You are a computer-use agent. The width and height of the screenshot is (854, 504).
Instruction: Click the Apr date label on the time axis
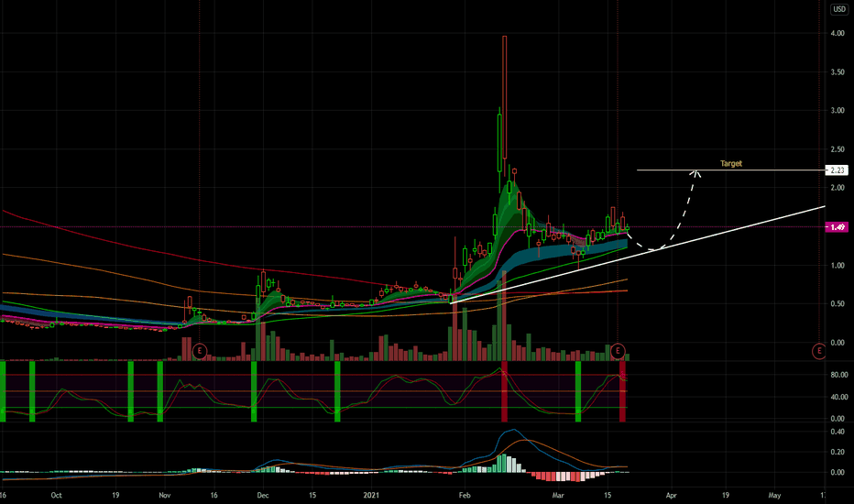[671, 495]
